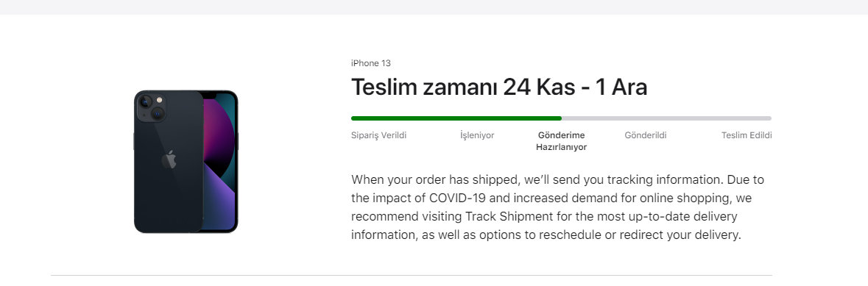Click the Apple logo on the iPhone back
868x286 pixels.
coord(169,160)
